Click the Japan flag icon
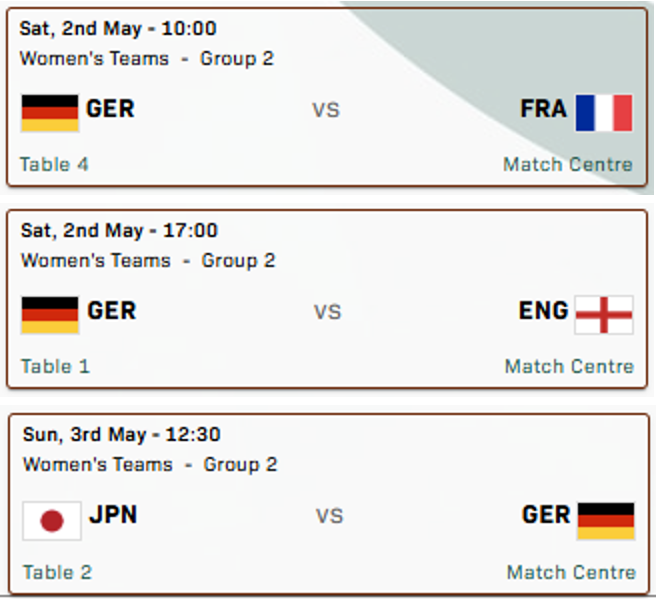Screen dimensions: 664x599 click(52, 520)
